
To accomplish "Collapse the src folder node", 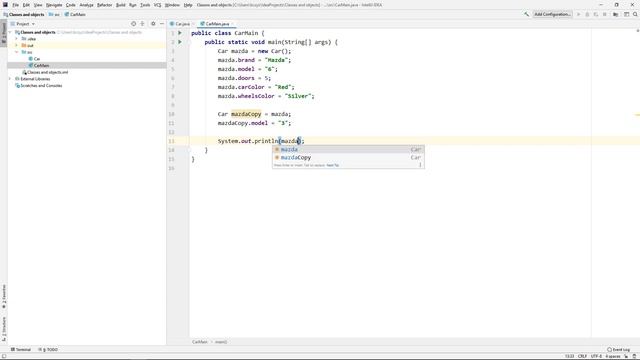I will pyautogui.click(x=17, y=52).
